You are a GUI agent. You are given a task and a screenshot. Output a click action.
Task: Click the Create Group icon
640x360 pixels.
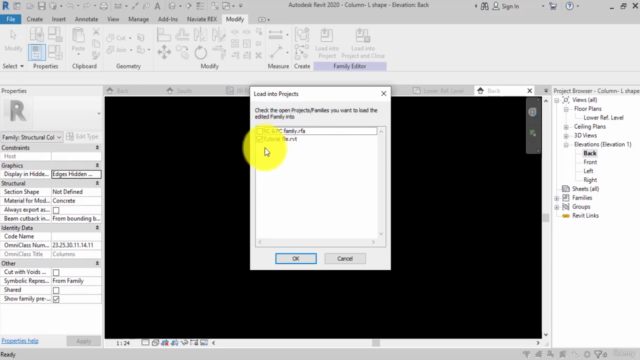[x=302, y=35]
